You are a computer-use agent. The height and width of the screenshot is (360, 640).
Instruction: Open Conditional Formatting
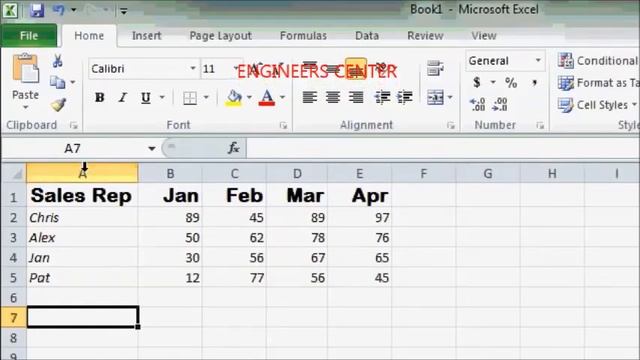point(598,61)
